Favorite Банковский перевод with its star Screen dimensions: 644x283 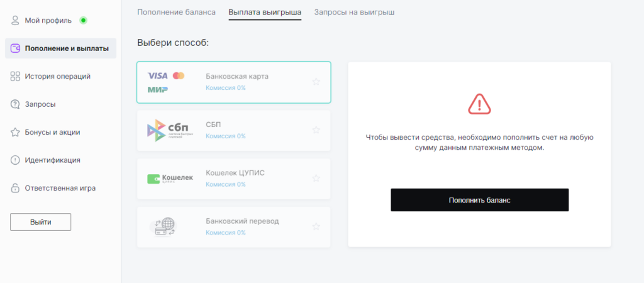316,226
